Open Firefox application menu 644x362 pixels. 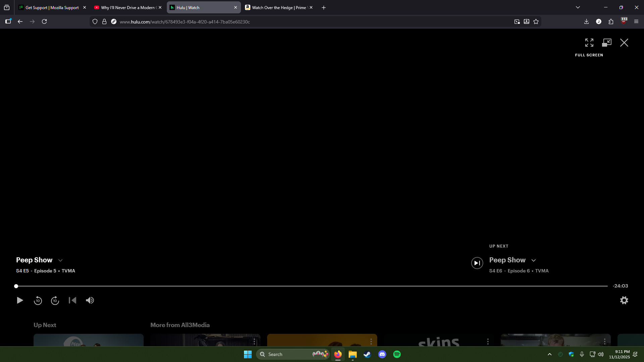(636, 21)
